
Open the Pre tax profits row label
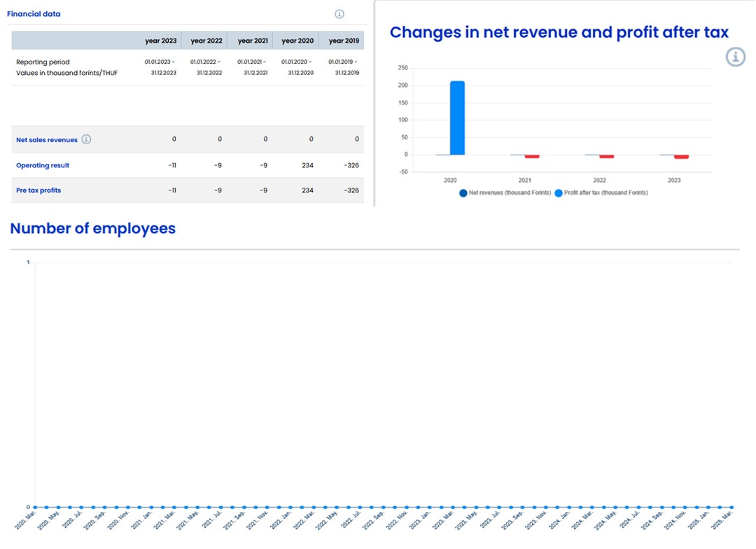pos(38,190)
